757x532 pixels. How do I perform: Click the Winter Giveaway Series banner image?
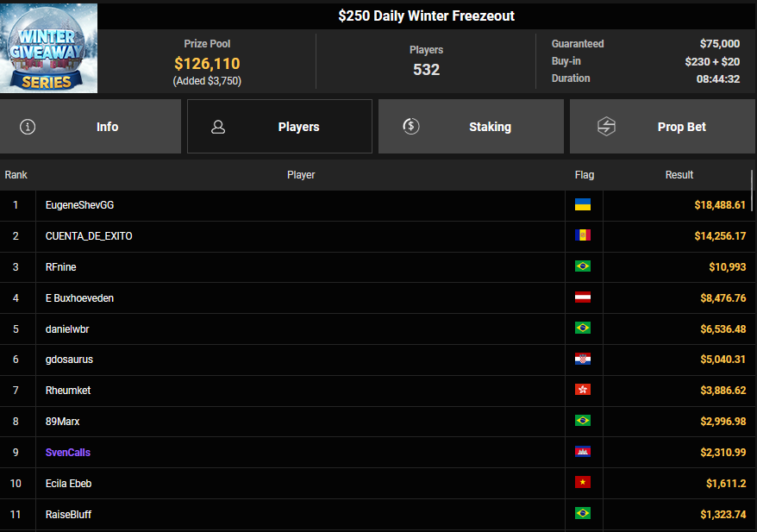coord(48,47)
